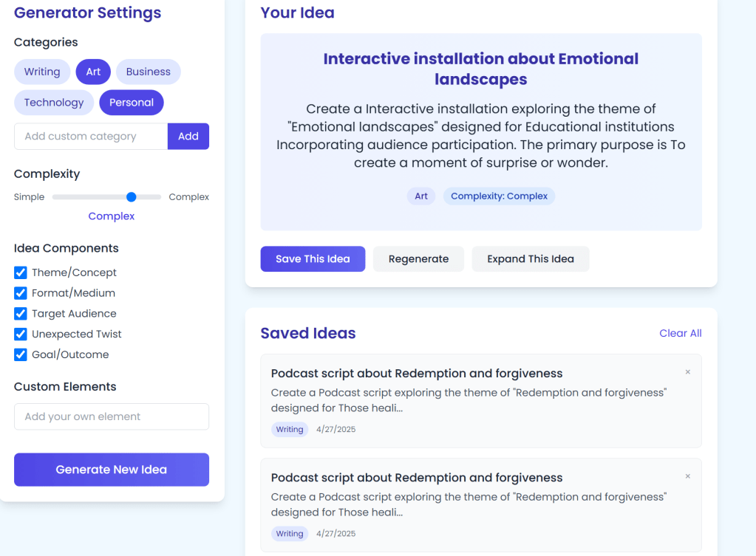This screenshot has width=756, height=556.
Task: Uncheck the Theme/Concept checkbox
Action: (21, 272)
